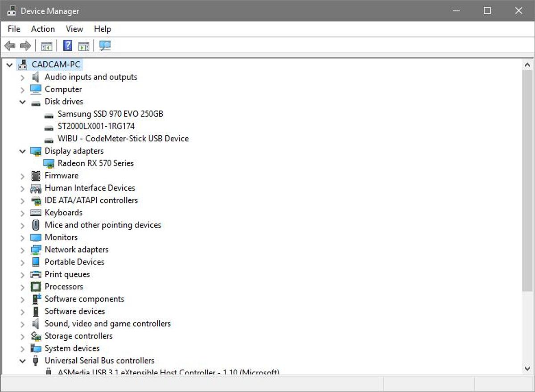Expand the Network adapters category
The width and height of the screenshot is (535, 392).
(23, 250)
